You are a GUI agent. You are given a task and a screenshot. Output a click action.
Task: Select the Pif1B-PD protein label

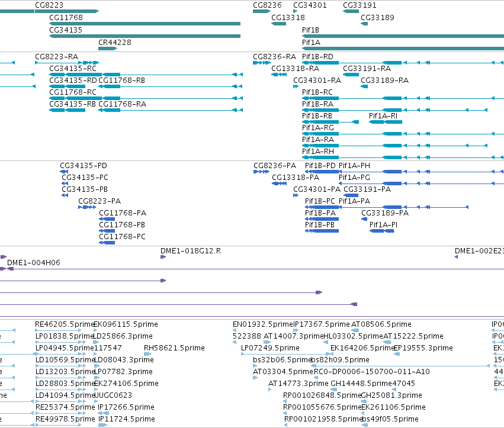tap(320, 166)
